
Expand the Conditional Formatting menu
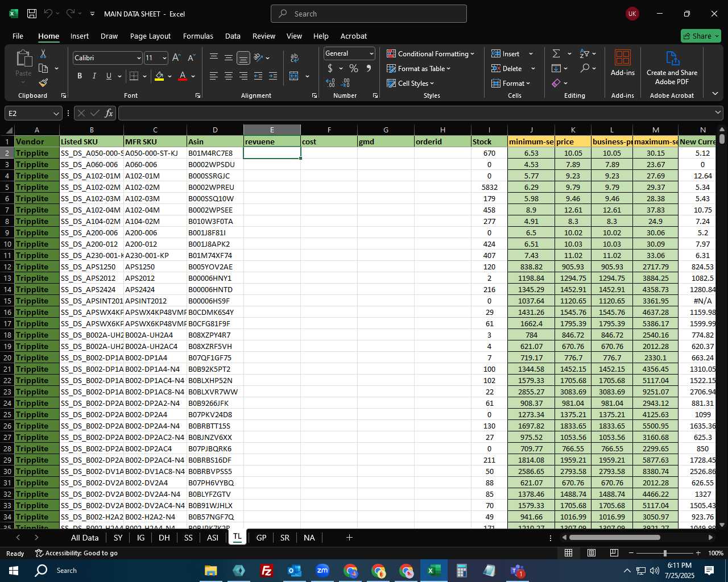tap(431, 53)
